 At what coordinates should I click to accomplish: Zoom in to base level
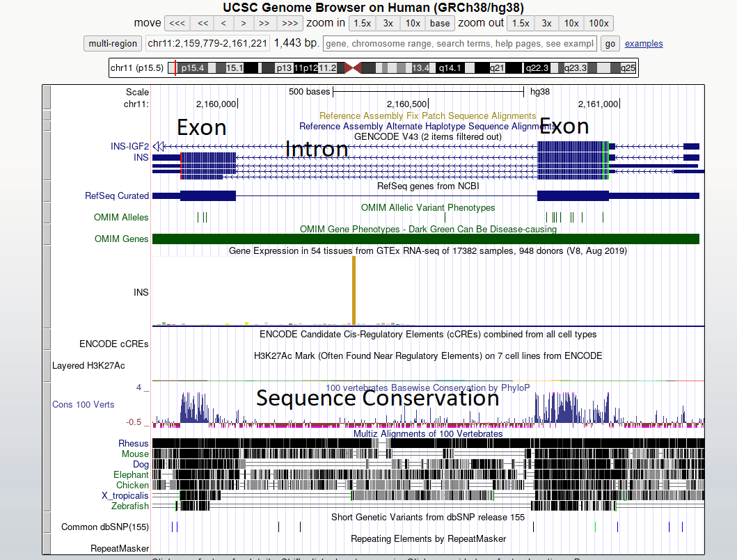[x=440, y=24]
